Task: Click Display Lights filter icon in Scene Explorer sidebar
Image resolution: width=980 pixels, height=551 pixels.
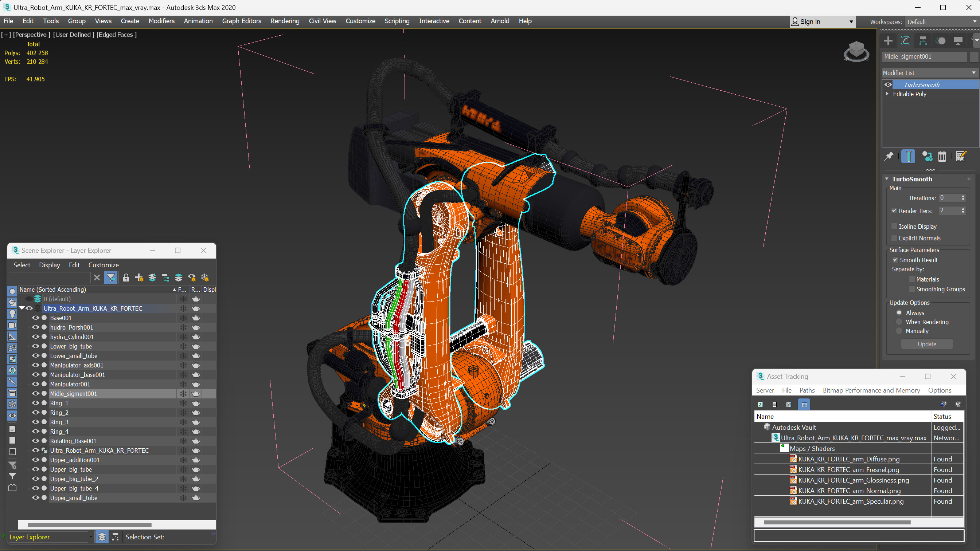Action: pyautogui.click(x=12, y=314)
